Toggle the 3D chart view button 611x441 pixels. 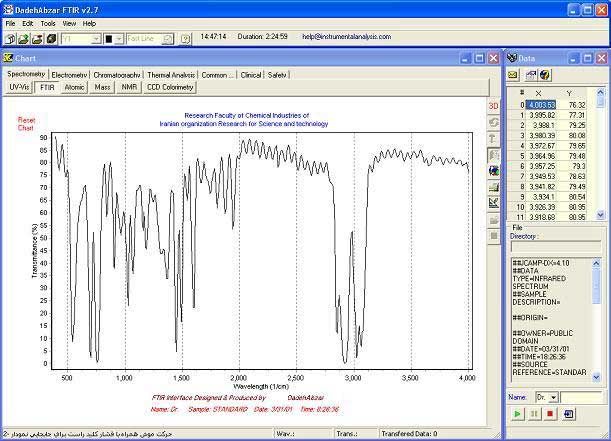(x=493, y=106)
